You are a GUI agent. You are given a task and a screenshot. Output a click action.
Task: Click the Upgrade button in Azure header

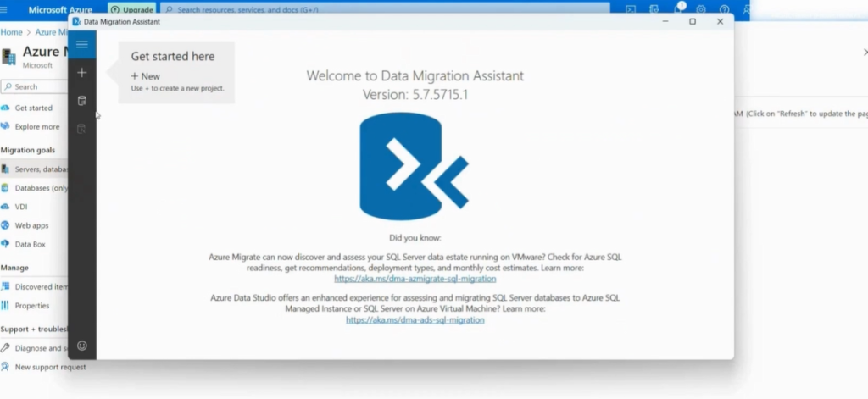point(131,10)
